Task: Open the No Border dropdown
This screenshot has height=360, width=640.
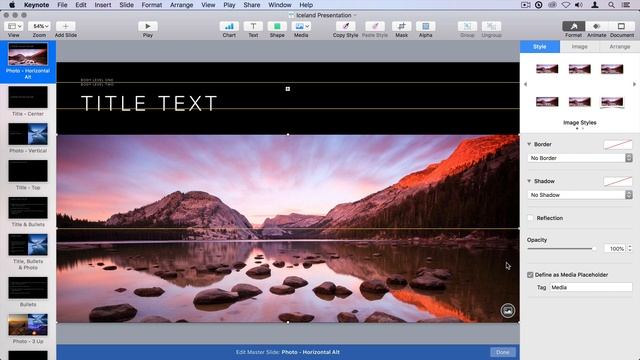Action: (x=580, y=158)
